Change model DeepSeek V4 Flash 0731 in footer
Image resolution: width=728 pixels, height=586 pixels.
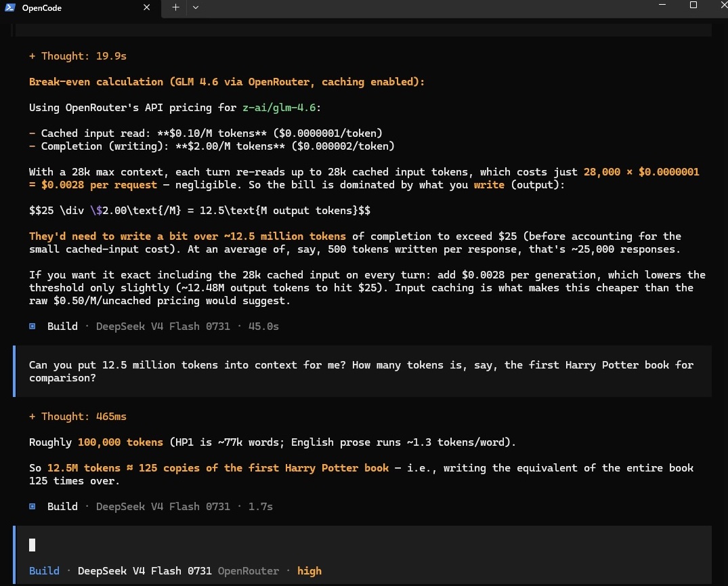pyautogui.click(x=144, y=571)
